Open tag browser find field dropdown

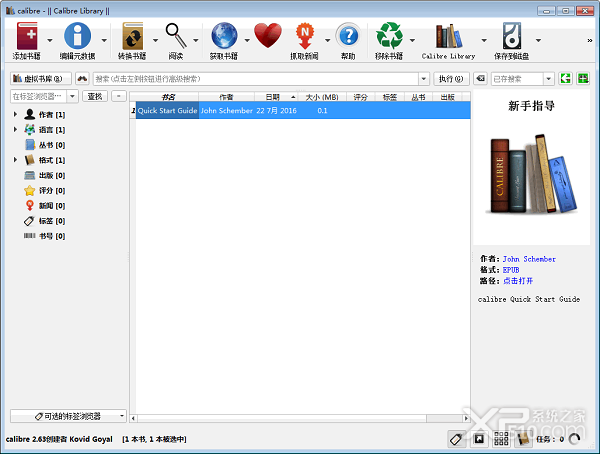click(72, 96)
